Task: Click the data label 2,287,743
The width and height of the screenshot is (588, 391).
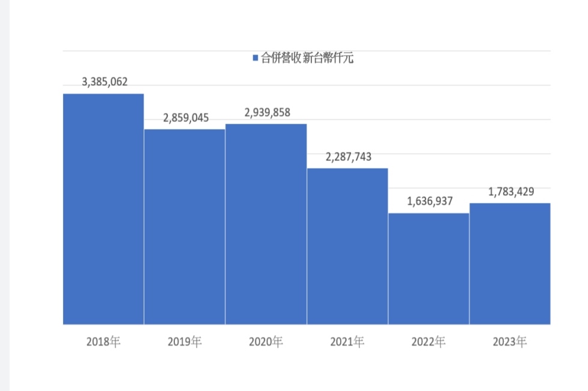Action: [x=348, y=157]
